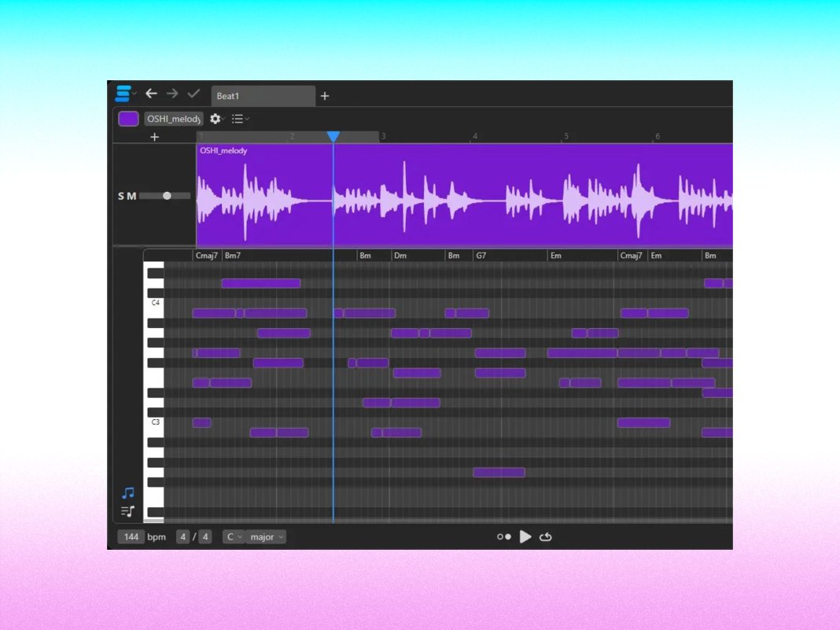
Task: Open the major scale dropdown
Action: (x=267, y=536)
